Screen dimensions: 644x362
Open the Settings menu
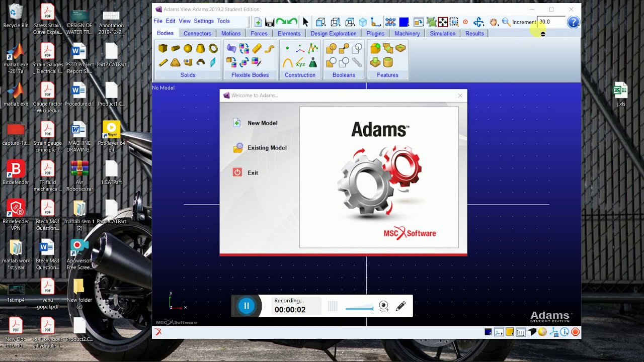[204, 21]
